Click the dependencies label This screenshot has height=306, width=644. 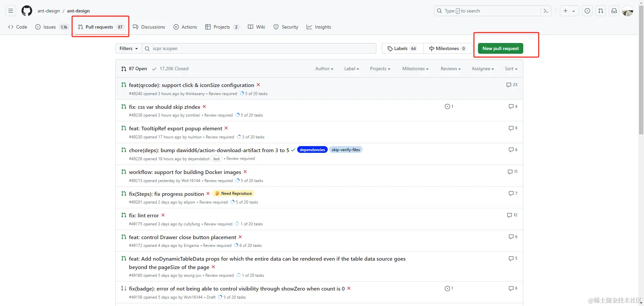pyautogui.click(x=312, y=150)
